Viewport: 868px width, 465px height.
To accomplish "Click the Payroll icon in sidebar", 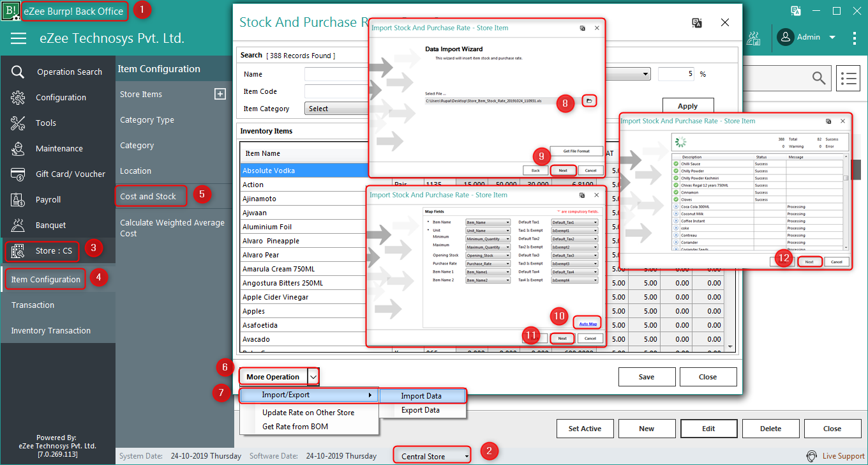I will point(18,199).
